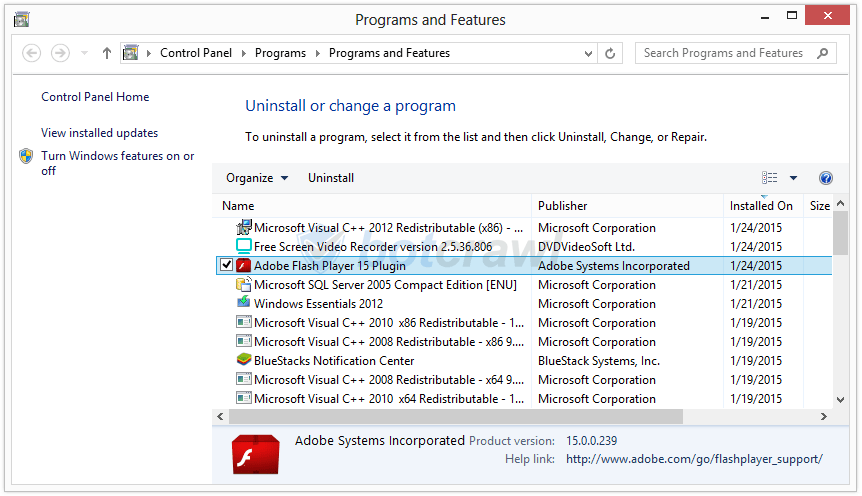The image size is (862, 496).
Task: Open Turn Windows features on or off
Action: (118, 163)
